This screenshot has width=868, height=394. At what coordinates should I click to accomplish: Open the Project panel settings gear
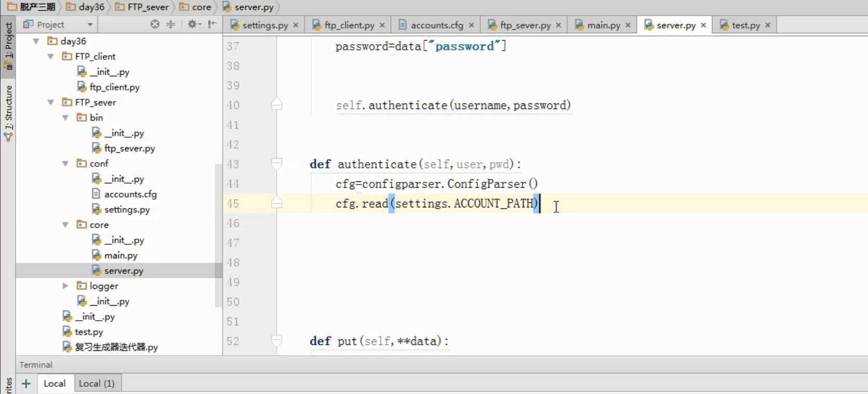click(x=193, y=24)
